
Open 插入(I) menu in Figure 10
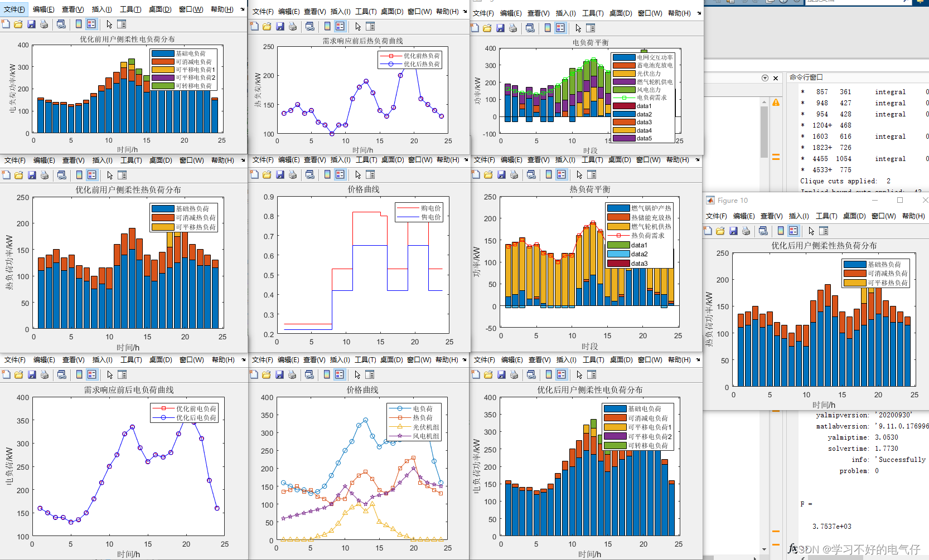(799, 216)
